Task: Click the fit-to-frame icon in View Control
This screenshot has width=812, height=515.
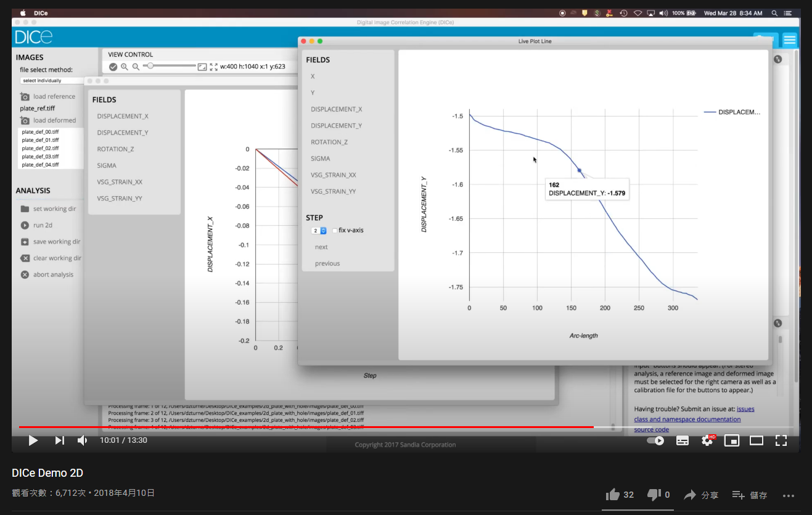Action: (x=202, y=67)
